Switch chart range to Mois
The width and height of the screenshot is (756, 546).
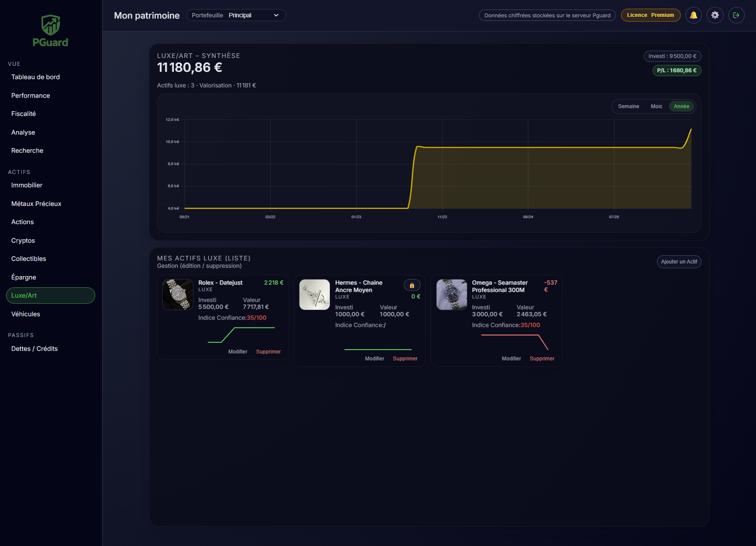coord(656,106)
